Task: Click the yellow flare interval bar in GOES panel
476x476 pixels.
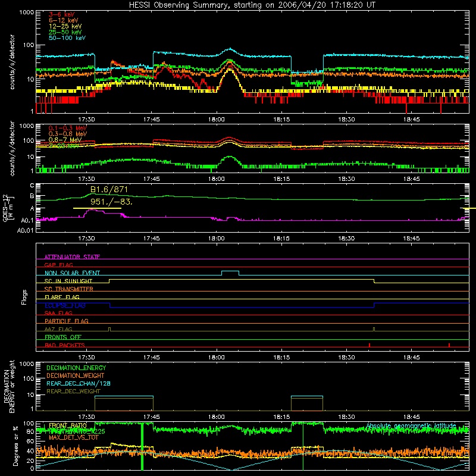Action: [97, 208]
